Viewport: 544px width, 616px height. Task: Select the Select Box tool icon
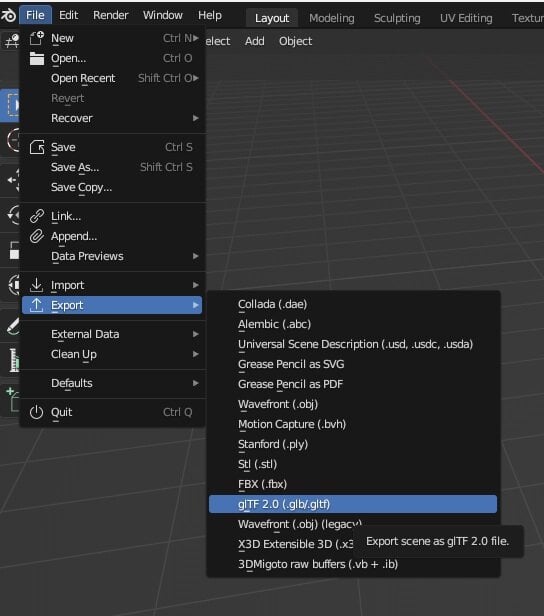pyautogui.click(x=11, y=105)
